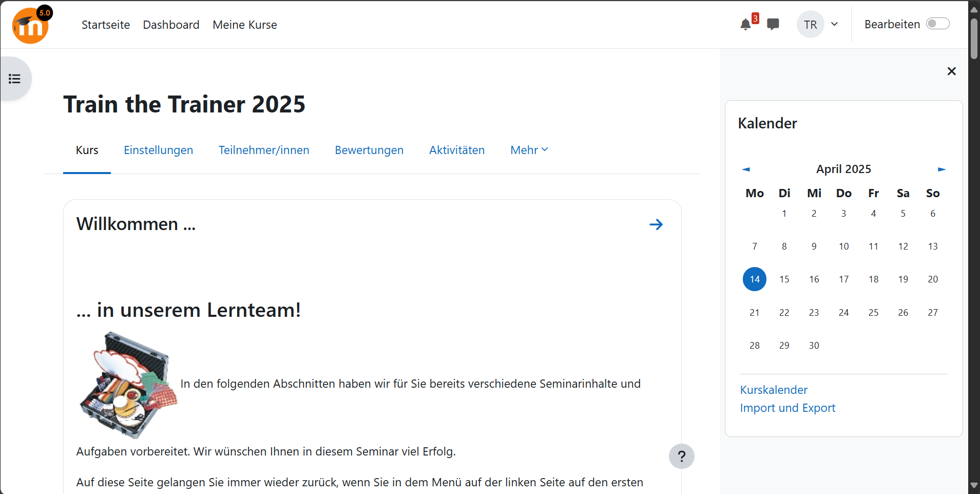Expand the user menu chevron
The image size is (980, 494).
coord(835,24)
